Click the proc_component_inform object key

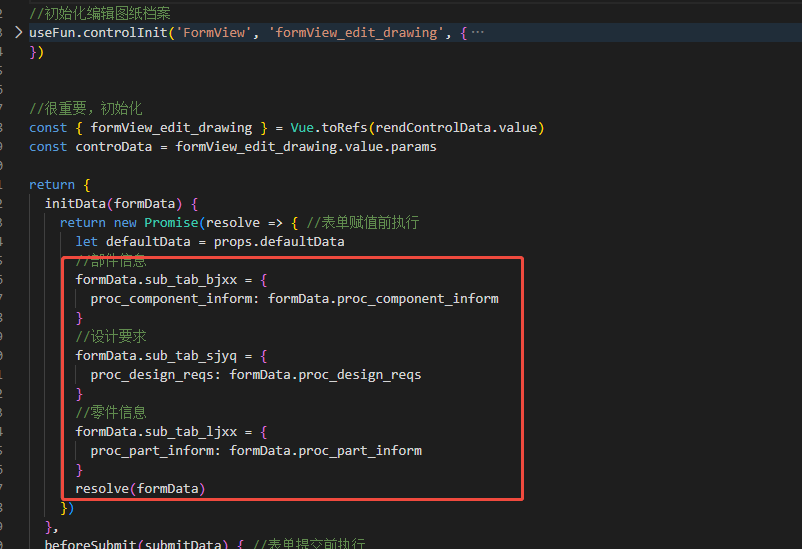[174, 299]
